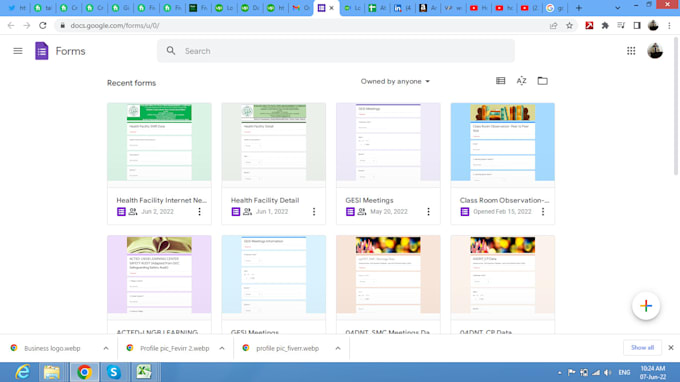Click the Health Facility Detail title

coord(265,200)
